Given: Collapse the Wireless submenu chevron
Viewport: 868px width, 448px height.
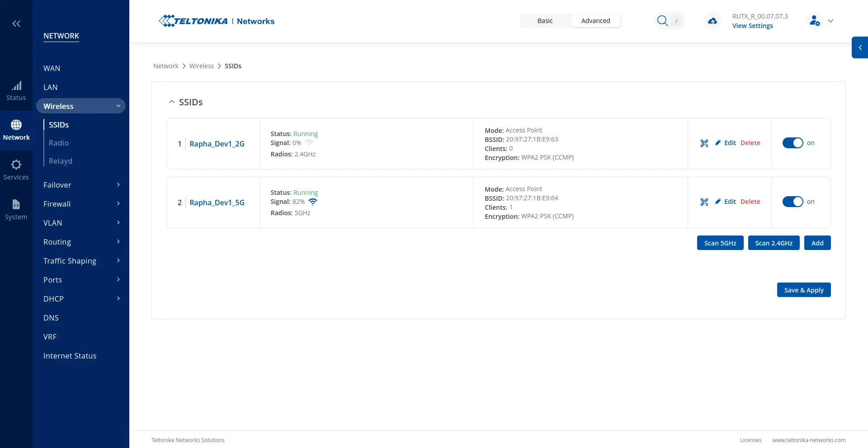Looking at the screenshot, I should tap(118, 105).
